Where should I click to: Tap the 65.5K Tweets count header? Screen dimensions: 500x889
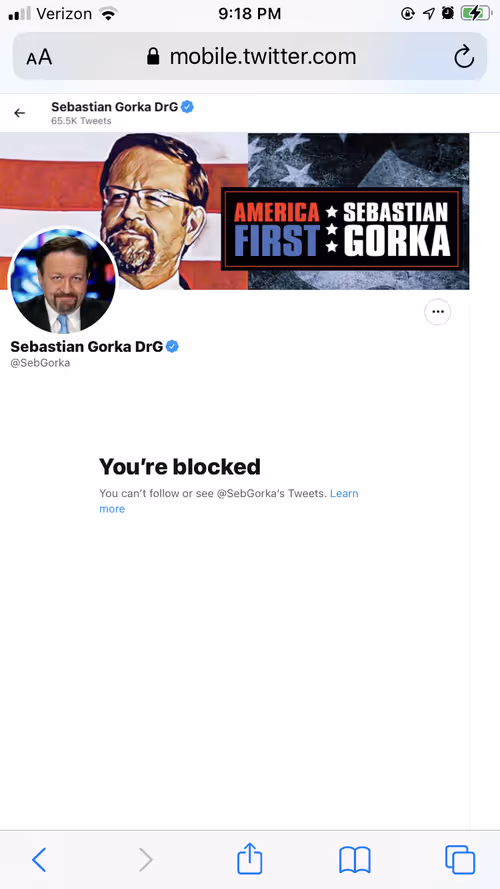81,121
